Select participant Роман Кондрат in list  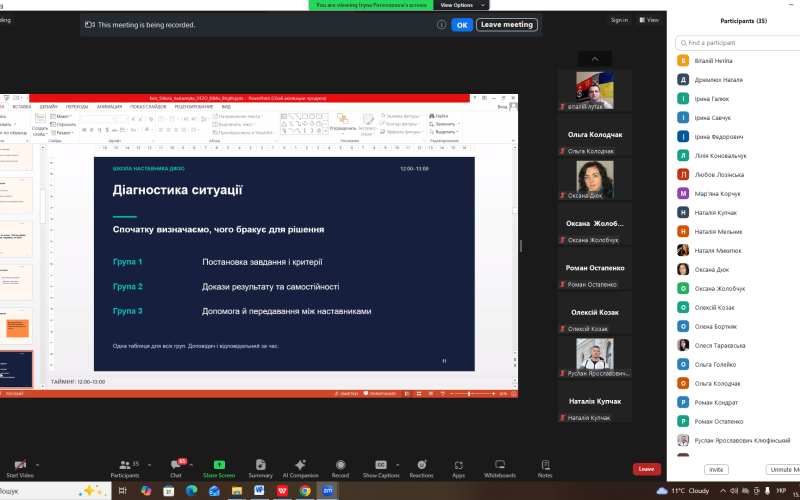tap(735, 403)
